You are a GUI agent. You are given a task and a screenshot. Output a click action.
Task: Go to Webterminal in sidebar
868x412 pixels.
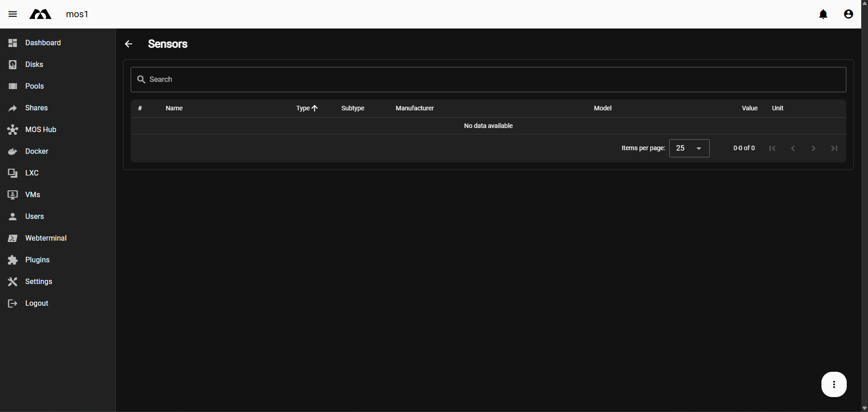(46, 238)
